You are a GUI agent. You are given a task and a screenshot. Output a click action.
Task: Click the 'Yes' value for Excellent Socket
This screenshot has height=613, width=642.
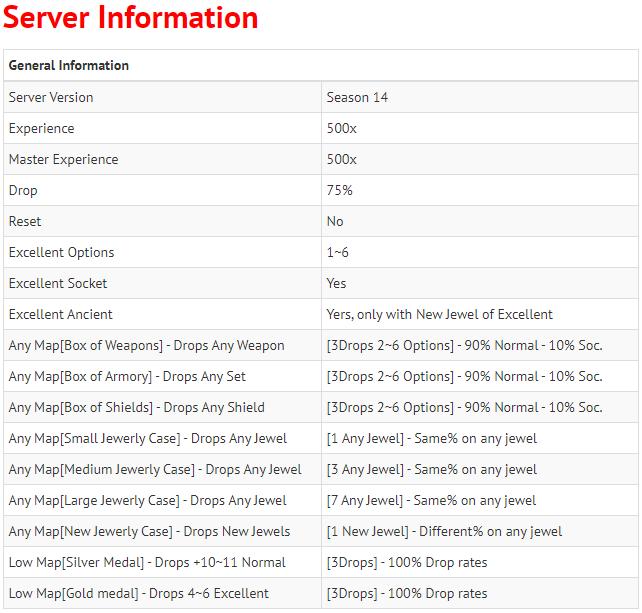tap(336, 283)
